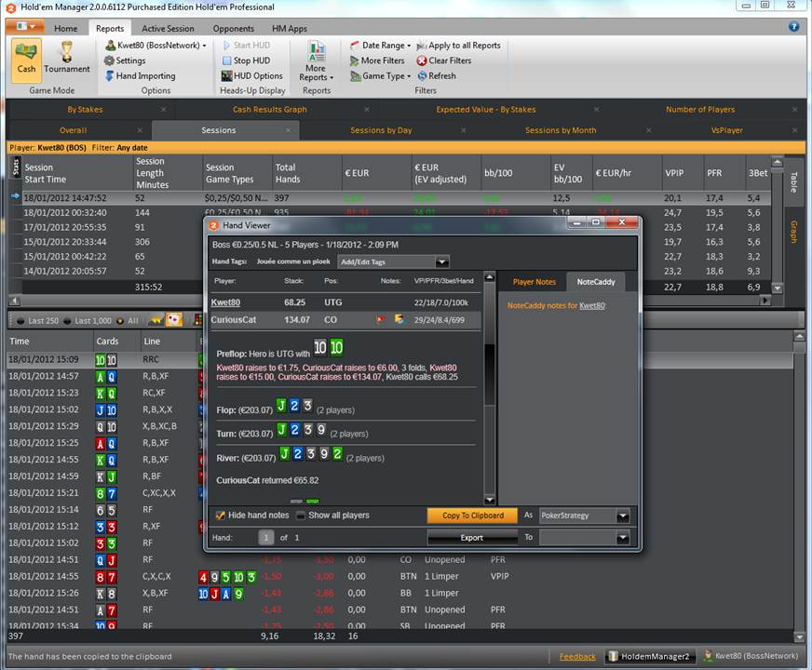Open application orb menu button
Image resolution: width=812 pixels, height=670 pixels.
click(24, 26)
